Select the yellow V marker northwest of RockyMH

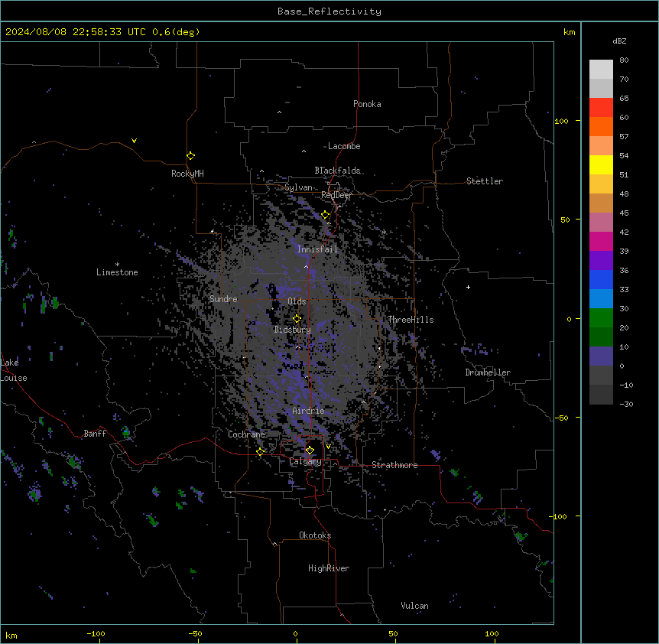[x=134, y=141]
